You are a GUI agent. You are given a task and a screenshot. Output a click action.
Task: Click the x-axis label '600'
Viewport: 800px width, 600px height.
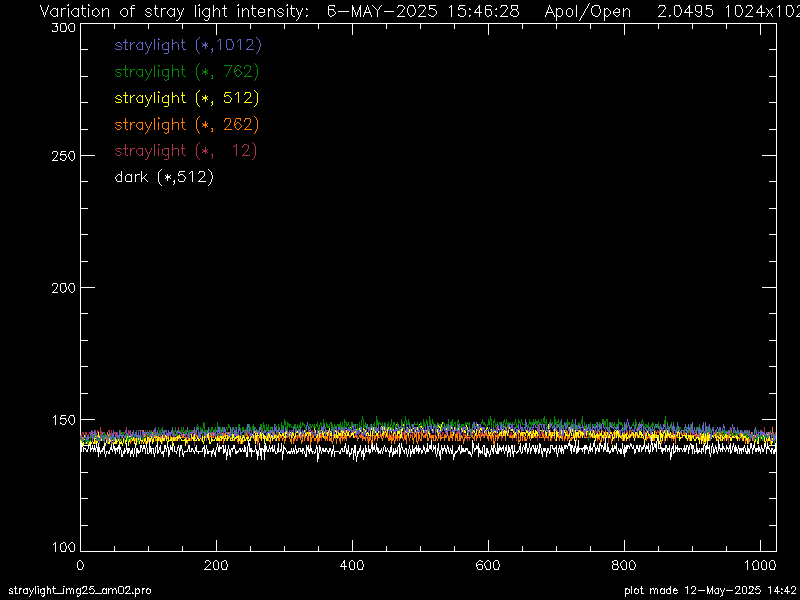488,565
